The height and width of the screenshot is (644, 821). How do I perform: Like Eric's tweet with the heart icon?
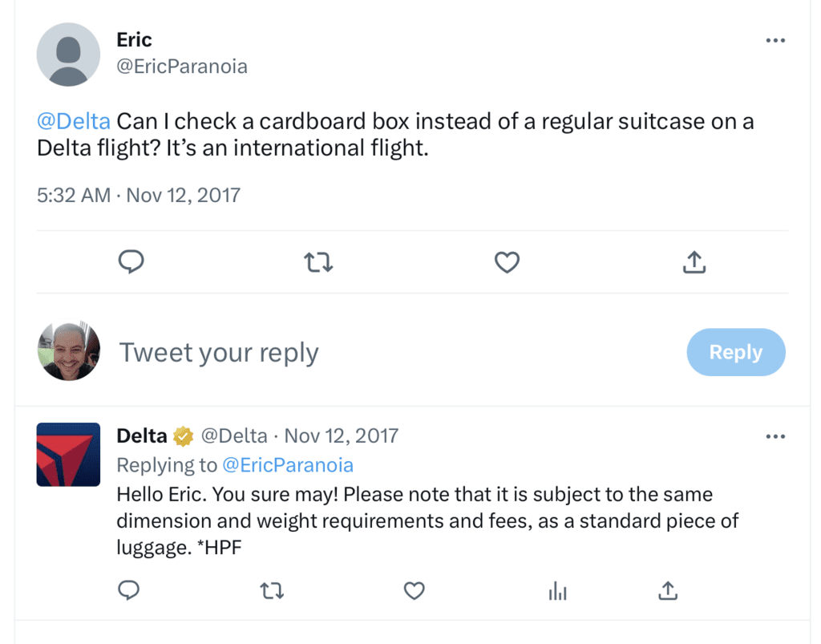(507, 262)
